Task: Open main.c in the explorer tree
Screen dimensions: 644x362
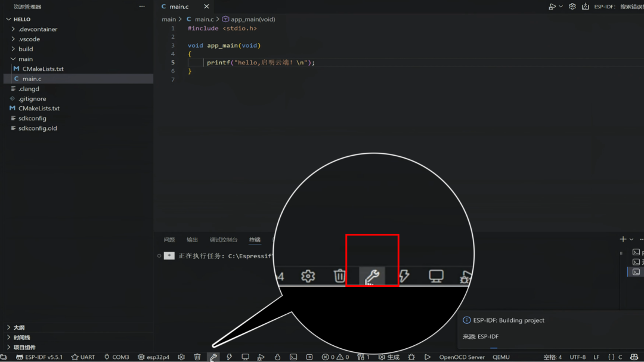Action: point(32,79)
